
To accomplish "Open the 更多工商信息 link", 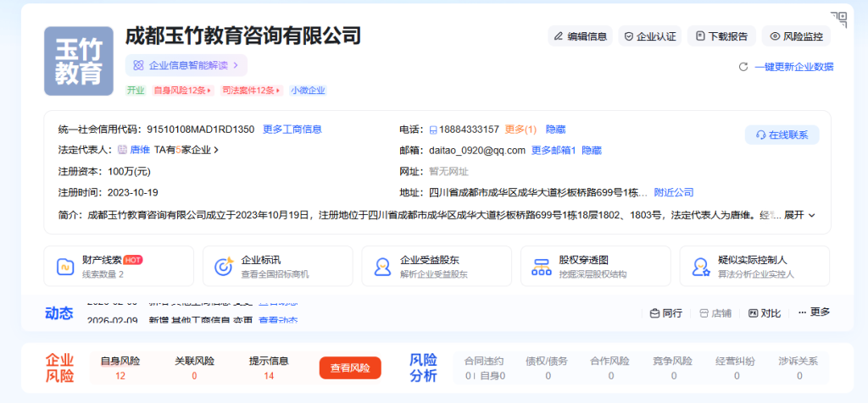I will (x=292, y=130).
